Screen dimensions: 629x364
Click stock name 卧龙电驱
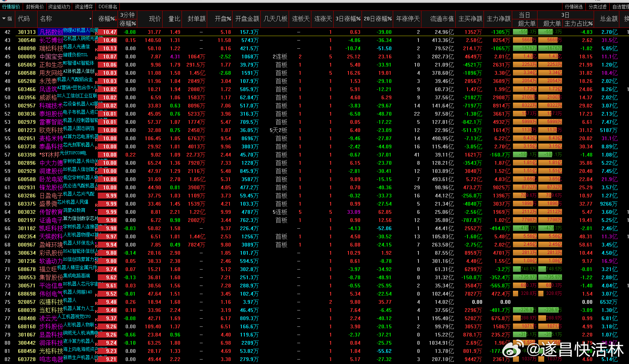(51, 179)
